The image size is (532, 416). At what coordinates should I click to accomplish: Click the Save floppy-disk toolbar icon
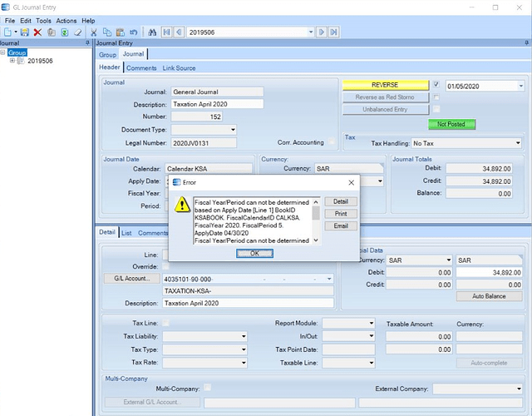point(24,32)
